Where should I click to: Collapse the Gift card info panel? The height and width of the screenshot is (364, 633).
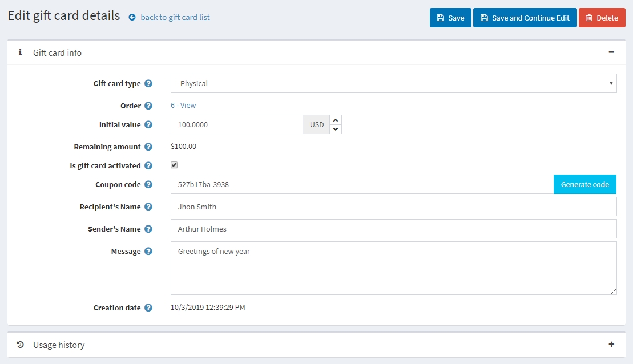pos(611,52)
